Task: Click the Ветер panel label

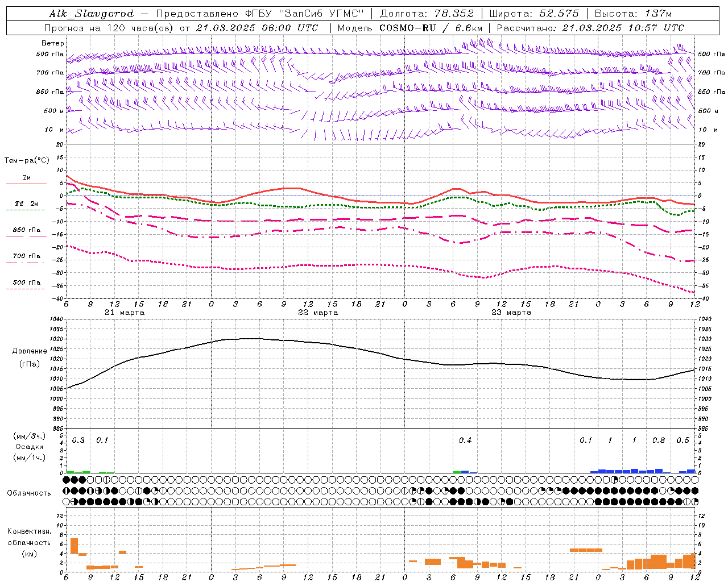Action: pos(53,43)
